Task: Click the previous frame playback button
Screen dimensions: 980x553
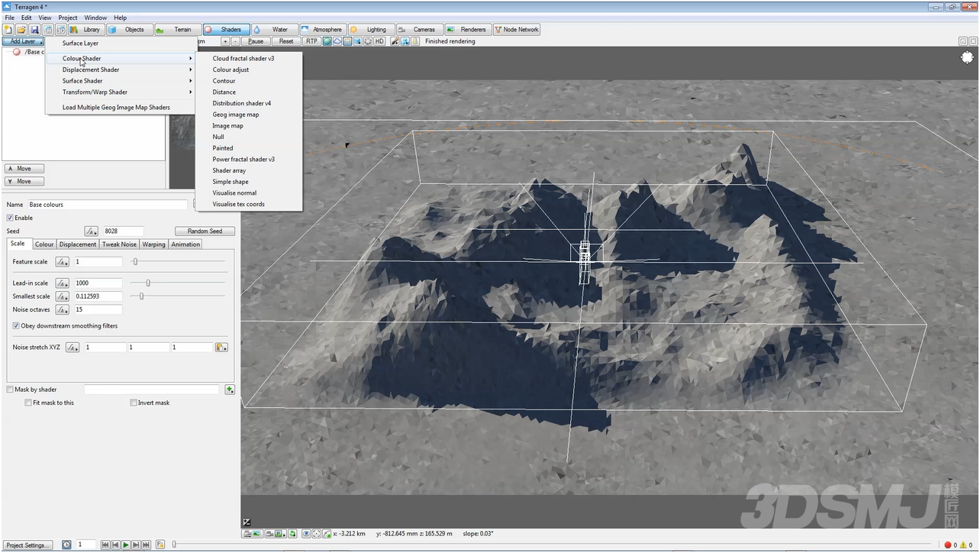Action: pos(116,545)
